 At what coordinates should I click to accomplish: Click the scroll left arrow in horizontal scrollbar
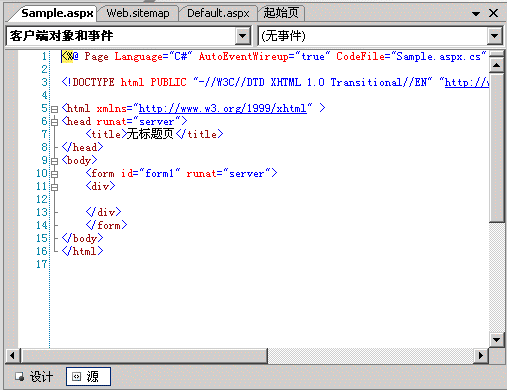[13, 356]
